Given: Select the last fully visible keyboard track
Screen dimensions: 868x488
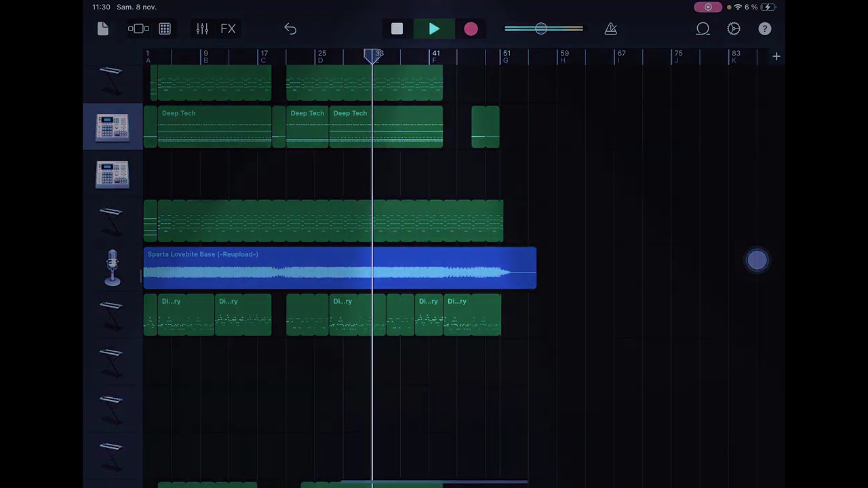Looking at the screenshot, I should click(113, 456).
